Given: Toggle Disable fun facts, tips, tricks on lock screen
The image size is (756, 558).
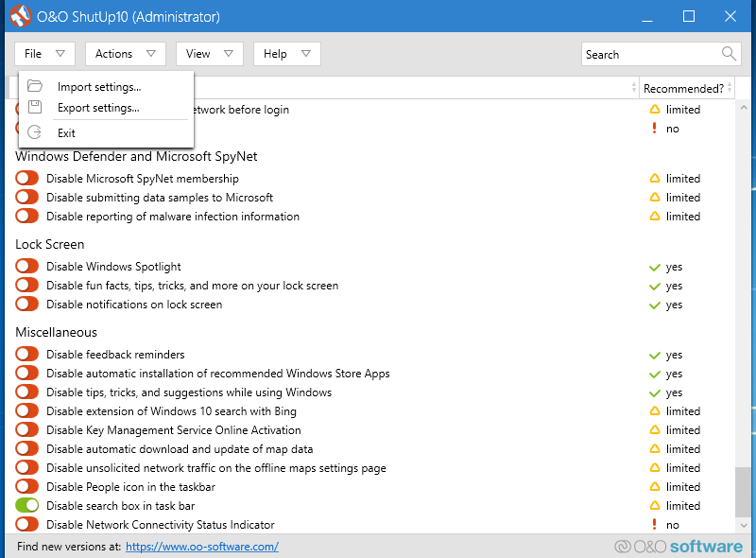Looking at the screenshot, I should (x=27, y=285).
